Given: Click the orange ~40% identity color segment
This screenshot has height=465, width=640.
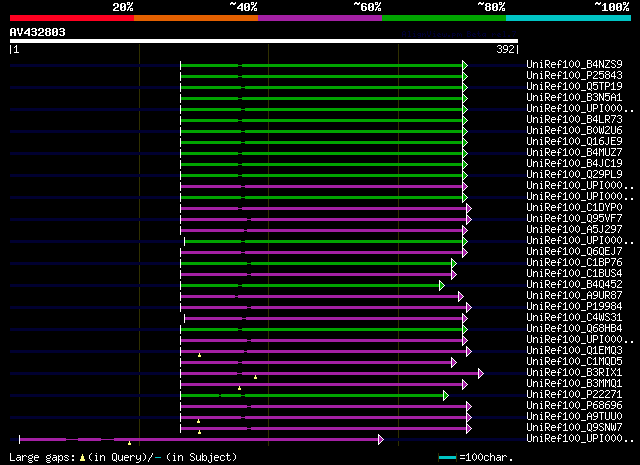Looking at the screenshot, I should click(196, 18).
